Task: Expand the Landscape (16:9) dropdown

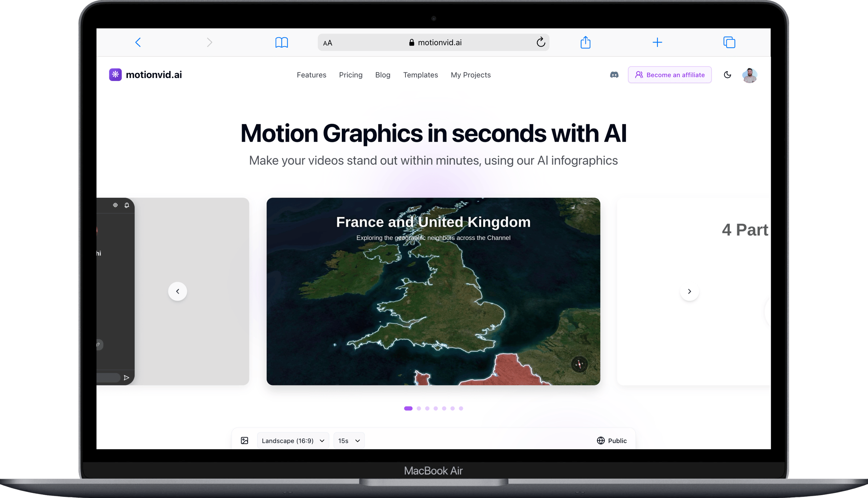Action: click(x=293, y=441)
